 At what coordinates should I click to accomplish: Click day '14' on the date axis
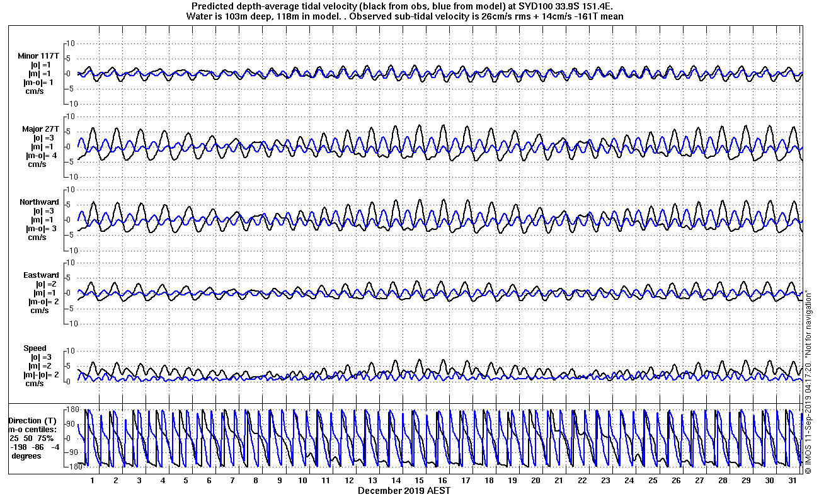tap(396, 481)
